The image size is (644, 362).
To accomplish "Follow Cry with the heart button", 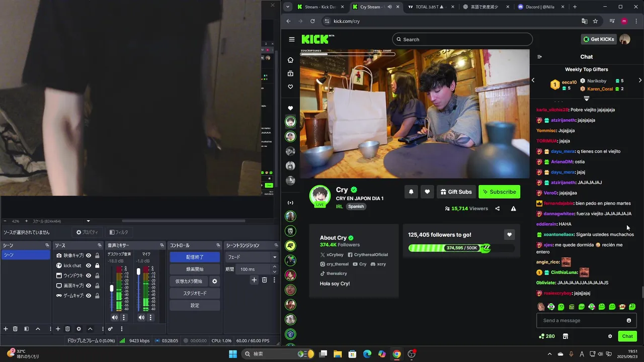I will [x=427, y=192].
